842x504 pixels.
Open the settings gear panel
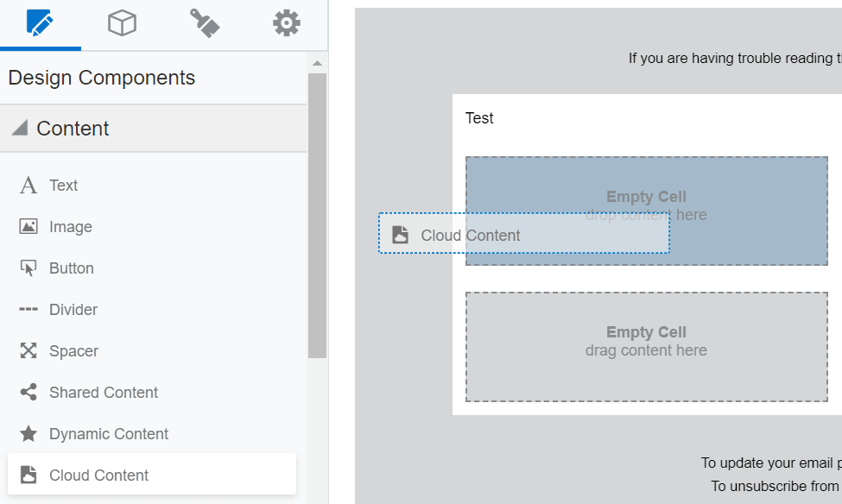[x=286, y=23]
